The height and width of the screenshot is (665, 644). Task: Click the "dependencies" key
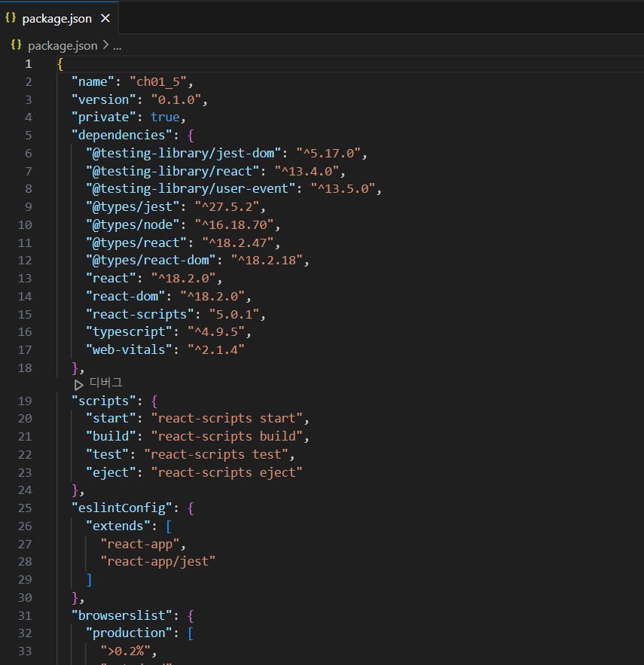122,136
